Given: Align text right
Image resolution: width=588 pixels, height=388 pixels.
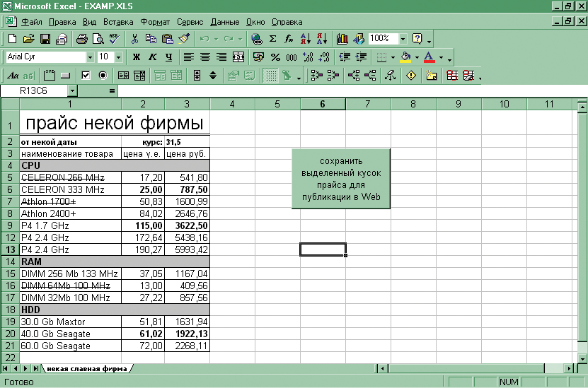Looking at the screenshot, I should point(221,57).
